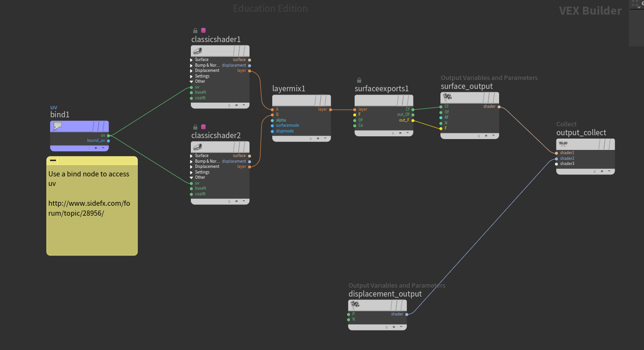Click the bind1 node speech-bubble icon
644x350 pixels.
click(57, 126)
